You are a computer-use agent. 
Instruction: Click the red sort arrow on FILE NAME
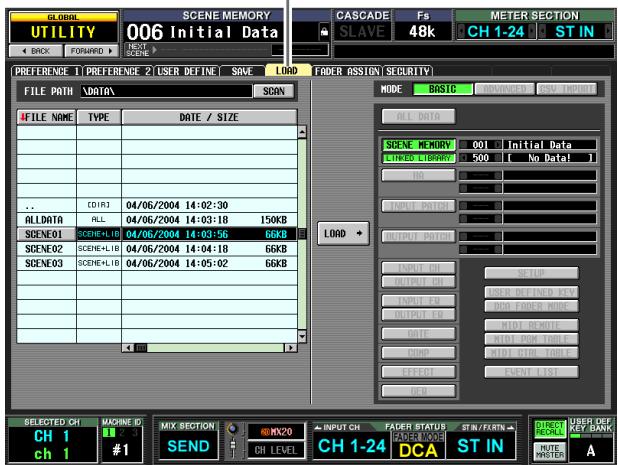point(23,117)
